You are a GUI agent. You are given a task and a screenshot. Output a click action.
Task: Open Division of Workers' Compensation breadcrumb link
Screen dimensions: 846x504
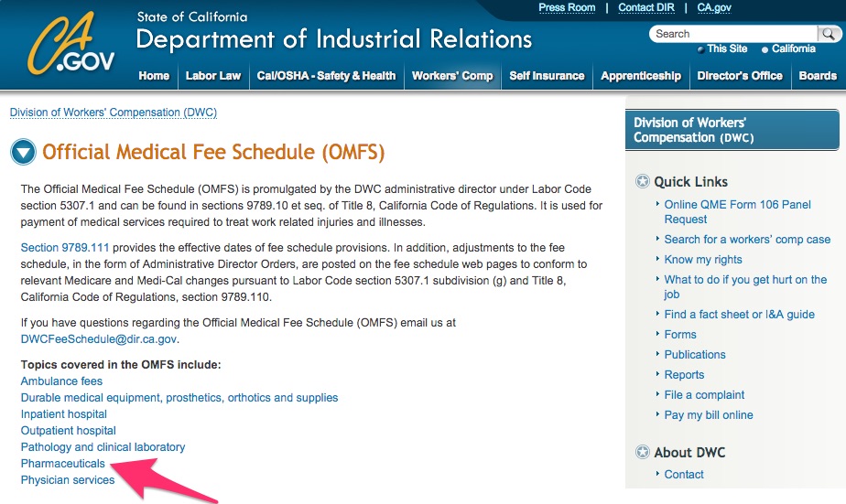tap(114, 113)
